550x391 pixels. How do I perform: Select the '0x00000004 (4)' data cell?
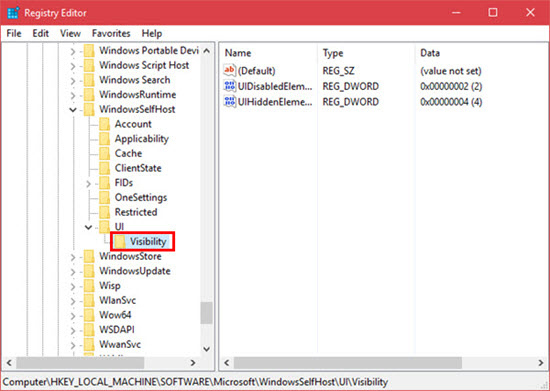451,102
